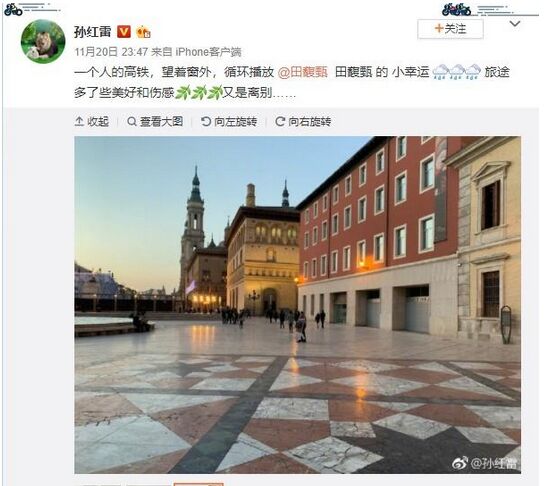Expand the post options chevron

pyautogui.click(x=515, y=24)
